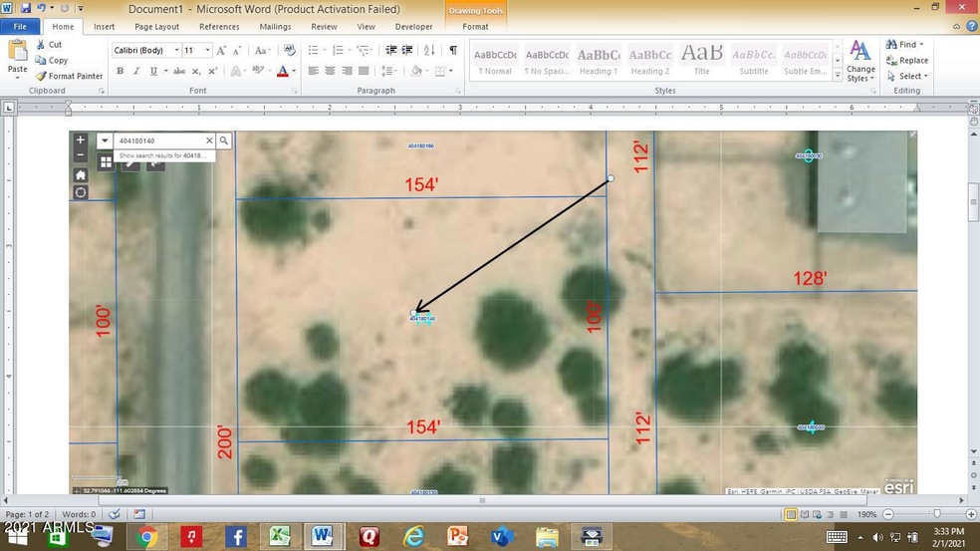Justify the paragraph text
Screen dimensions: 980x551
point(364,71)
